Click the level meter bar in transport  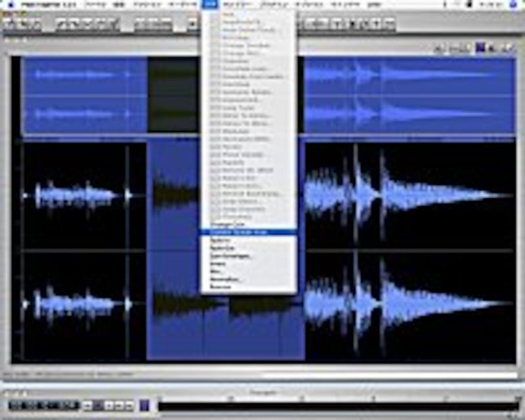coord(338,407)
